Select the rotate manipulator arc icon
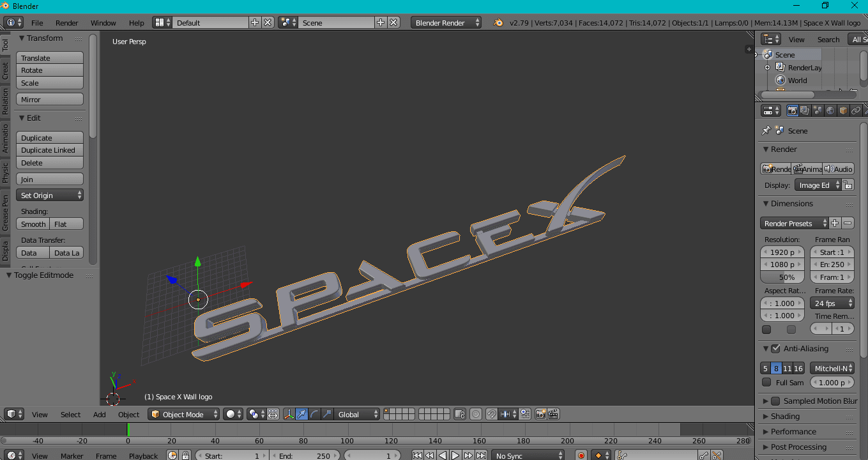Image resolution: width=868 pixels, height=460 pixels. (x=314, y=414)
